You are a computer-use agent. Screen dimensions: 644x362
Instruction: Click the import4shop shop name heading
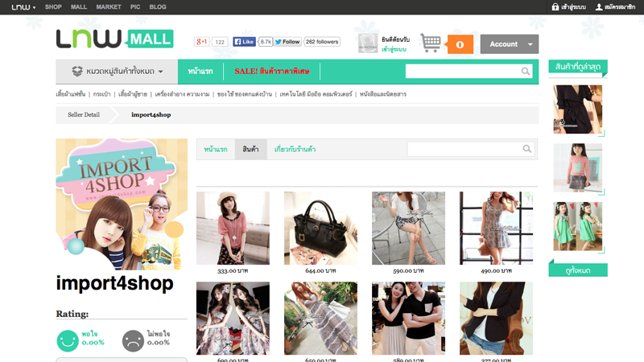[x=114, y=283]
